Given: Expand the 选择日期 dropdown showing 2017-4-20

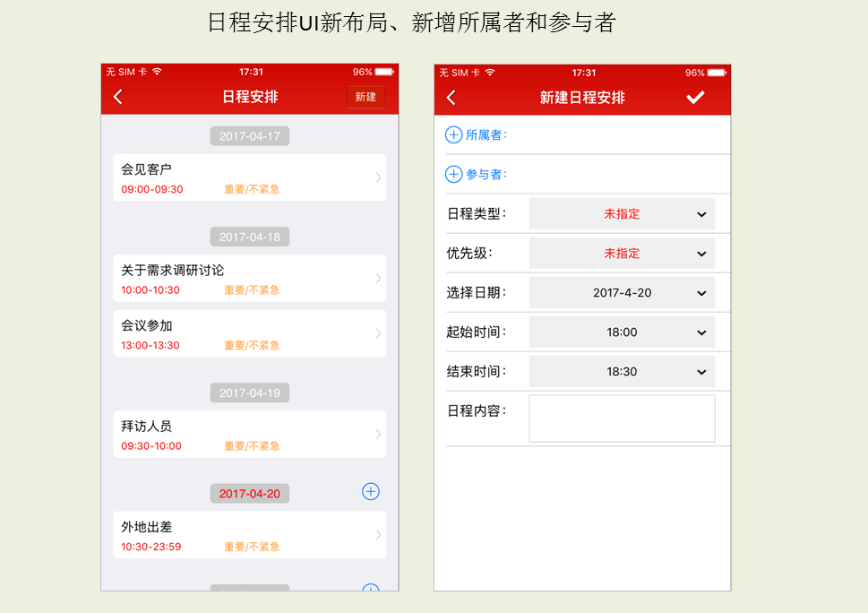Looking at the screenshot, I should (622, 293).
